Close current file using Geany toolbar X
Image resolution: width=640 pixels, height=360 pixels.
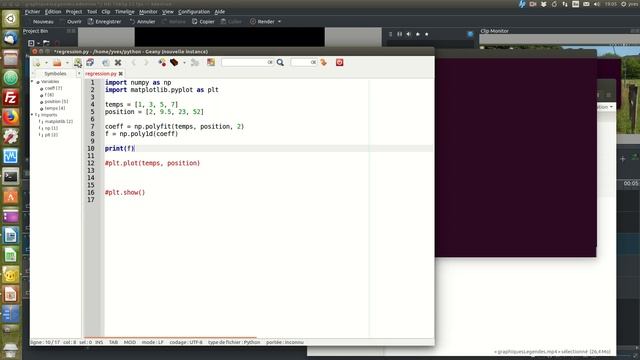coord(118,62)
